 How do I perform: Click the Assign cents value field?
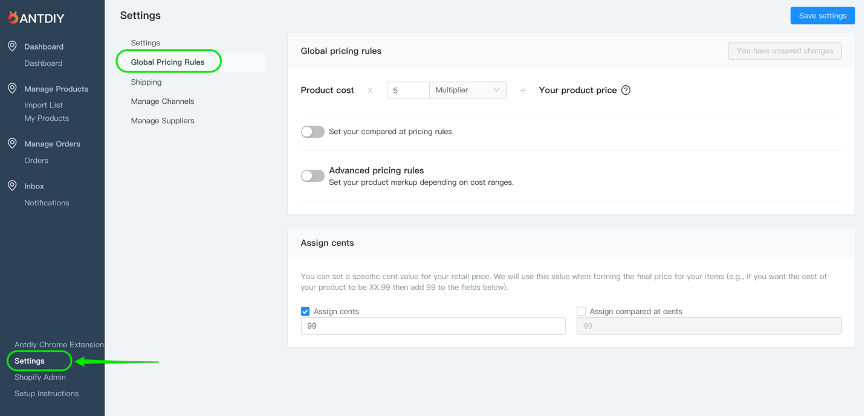click(x=433, y=326)
